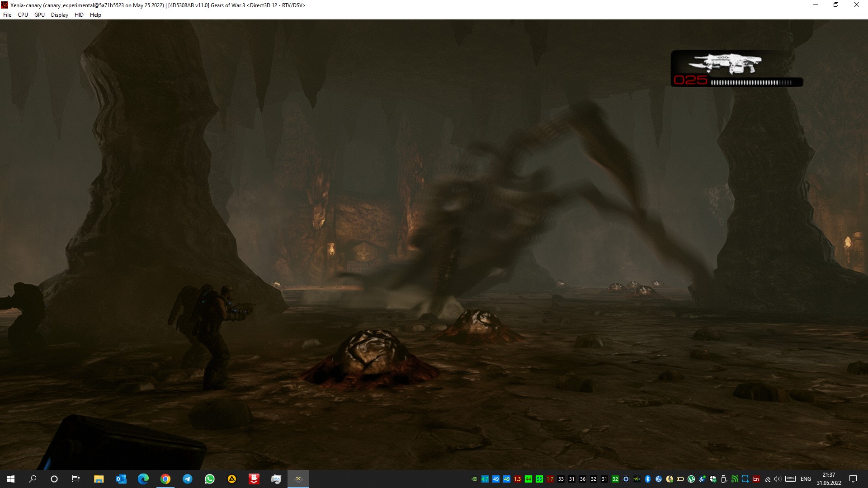
Task: Click the 33 temperature tray readout
Action: click(561, 479)
